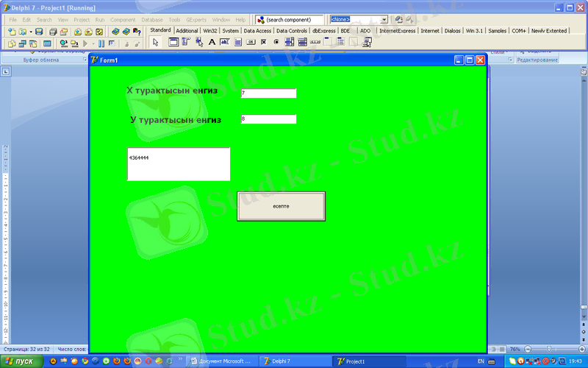This screenshot has height=368, width=588.
Task: Click the View Unit icon
Action: point(12,44)
